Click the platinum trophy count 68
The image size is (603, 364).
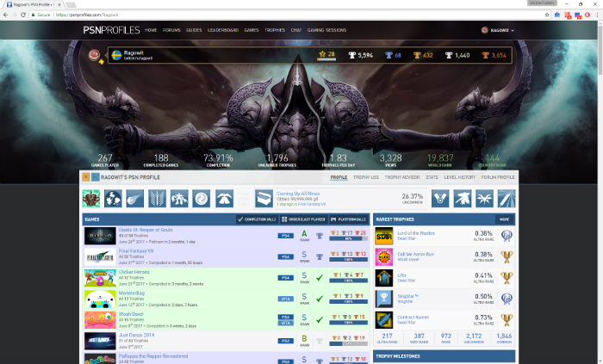(x=393, y=55)
